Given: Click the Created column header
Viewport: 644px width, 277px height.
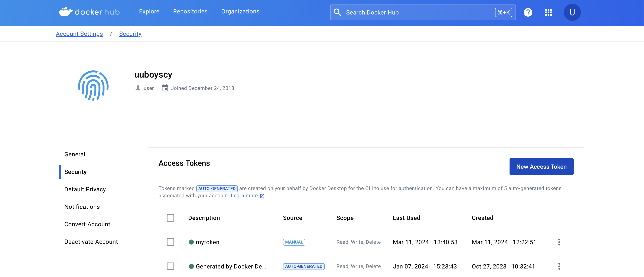Looking at the screenshot, I should point(482,218).
